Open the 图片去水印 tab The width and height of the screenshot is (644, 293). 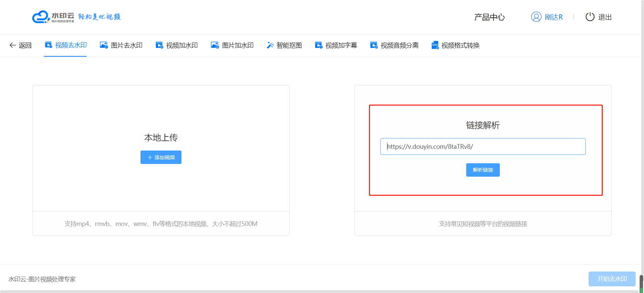(121, 45)
